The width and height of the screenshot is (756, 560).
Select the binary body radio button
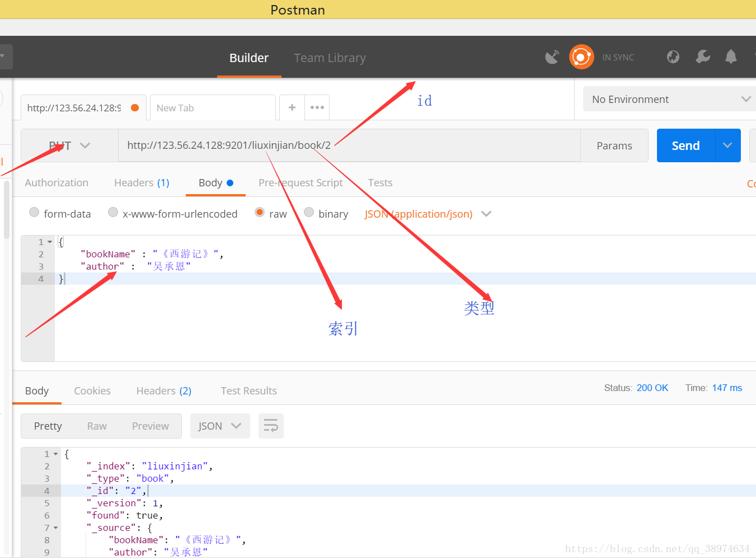coord(309,212)
